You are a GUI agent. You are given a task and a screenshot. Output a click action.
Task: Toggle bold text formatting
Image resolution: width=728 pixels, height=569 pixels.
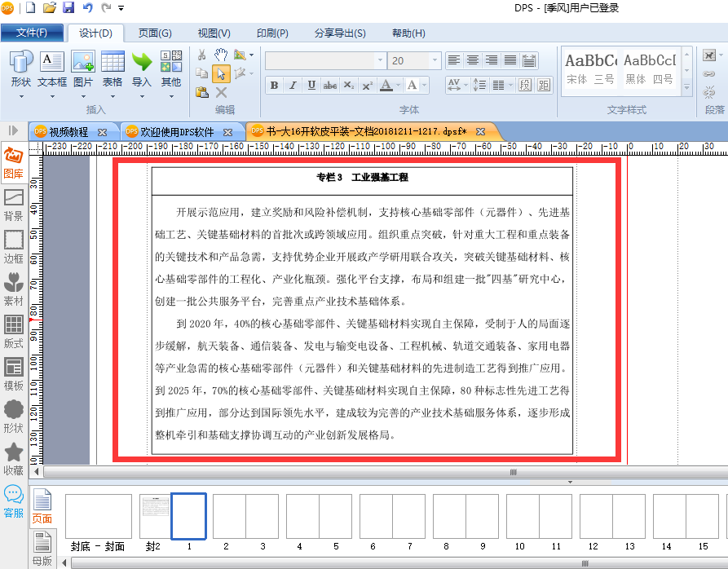click(274, 86)
